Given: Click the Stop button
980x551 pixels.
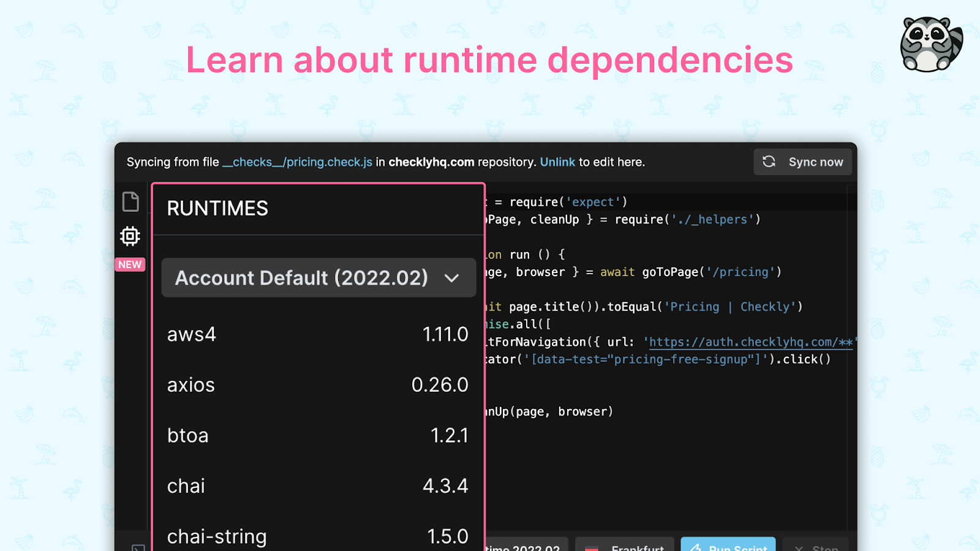Looking at the screenshot, I should tap(815, 547).
